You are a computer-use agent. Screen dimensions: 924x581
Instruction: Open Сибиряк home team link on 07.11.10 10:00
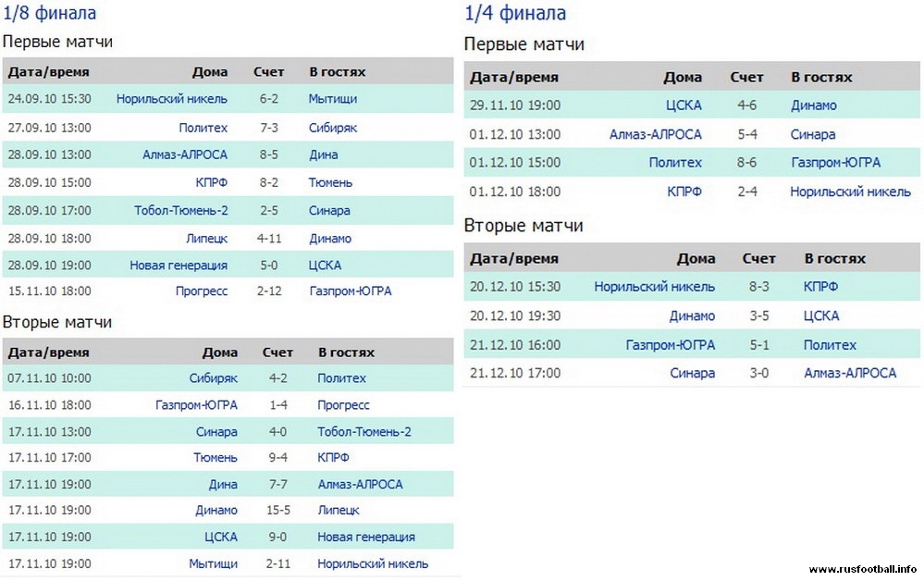(x=214, y=378)
